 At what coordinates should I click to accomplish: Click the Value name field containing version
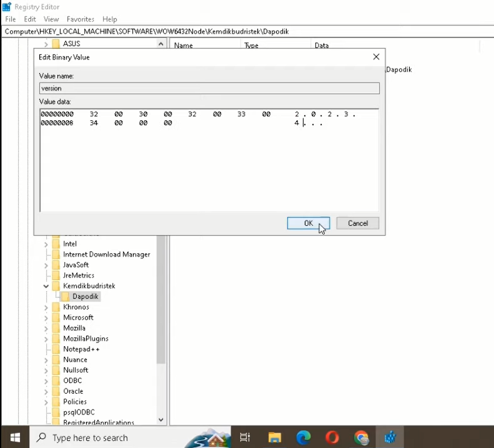209,88
